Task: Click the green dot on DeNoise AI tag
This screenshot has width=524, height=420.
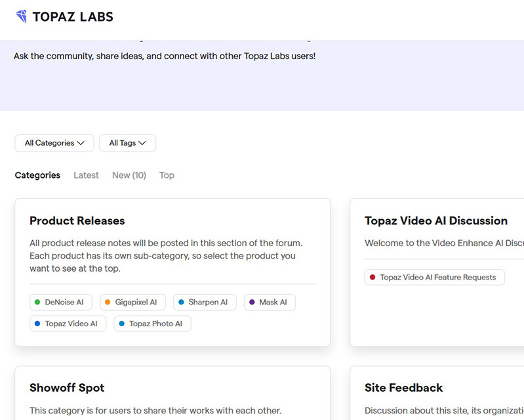Action: [x=37, y=303]
